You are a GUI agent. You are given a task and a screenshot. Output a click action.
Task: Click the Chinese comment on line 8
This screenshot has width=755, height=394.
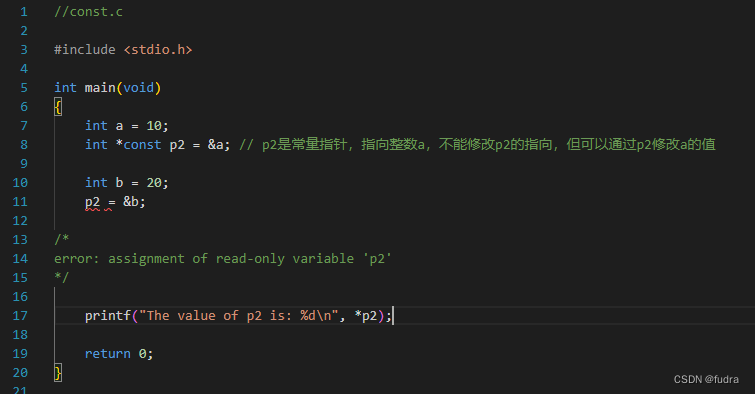pos(478,144)
